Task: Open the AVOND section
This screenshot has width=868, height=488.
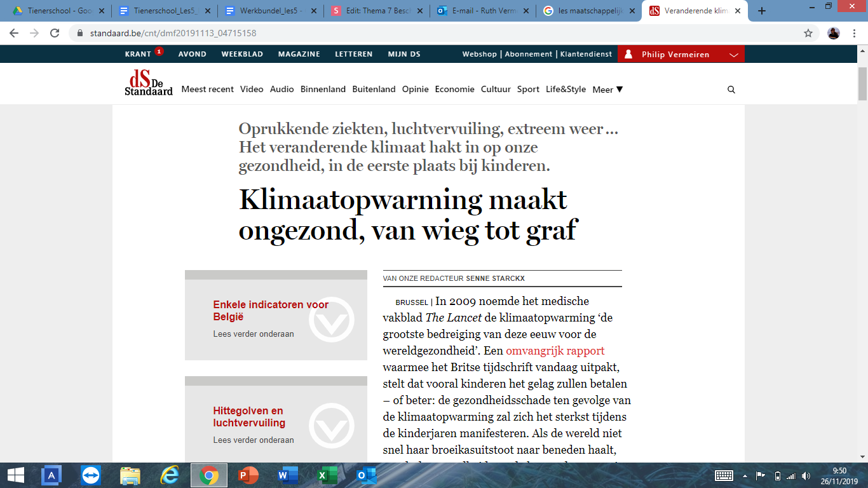Action: [192, 54]
